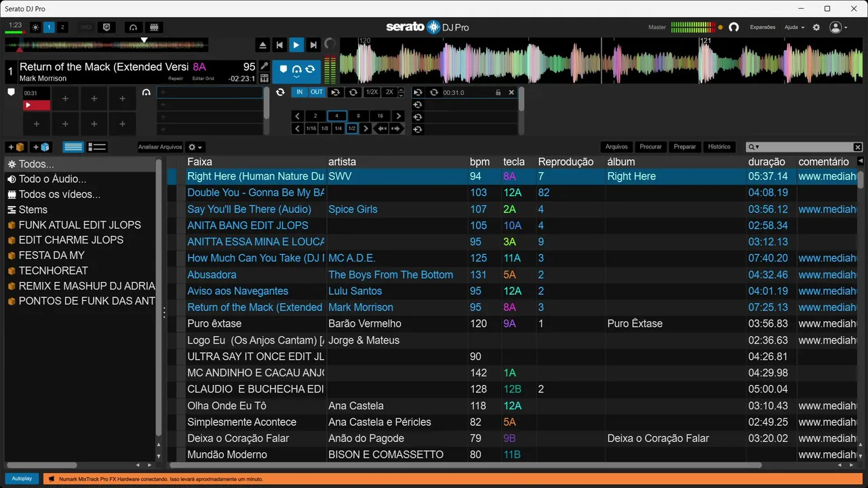The width and height of the screenshot is (868, 488).
Task: Click the Autoplay button
Action: [22, 479]
